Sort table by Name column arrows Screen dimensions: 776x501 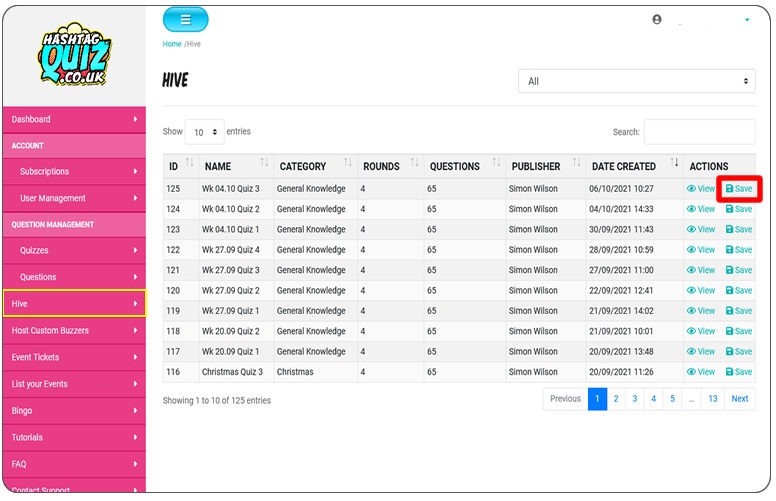[x=264, y=162]
